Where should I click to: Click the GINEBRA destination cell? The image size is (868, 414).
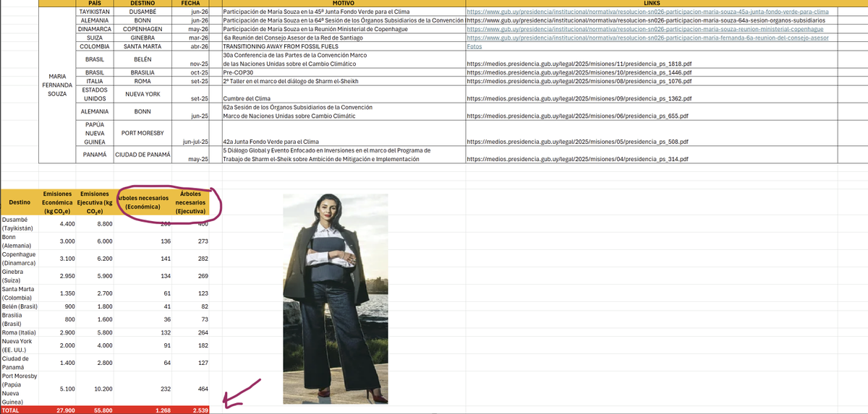(x=142, y=38)
